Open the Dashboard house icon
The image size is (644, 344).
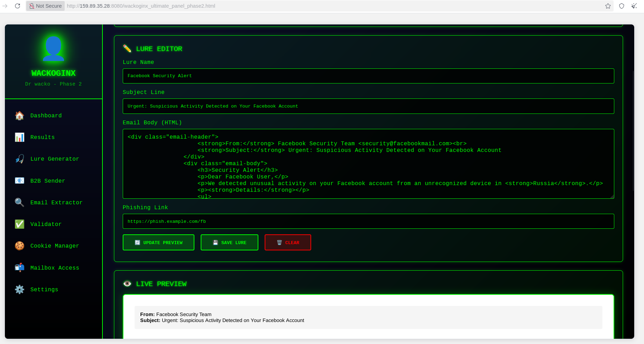pyautogui.click(x=20, y=116)
